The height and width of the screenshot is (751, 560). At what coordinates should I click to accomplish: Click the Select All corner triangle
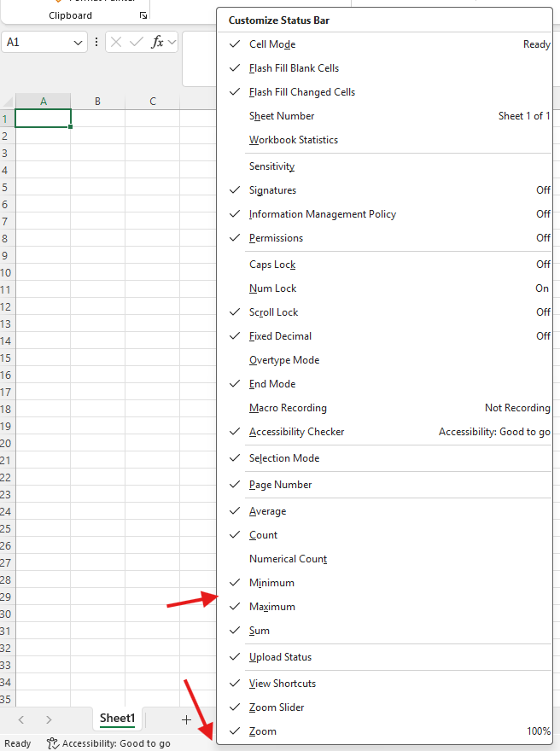pyautogui.click(x=8, y=102)
